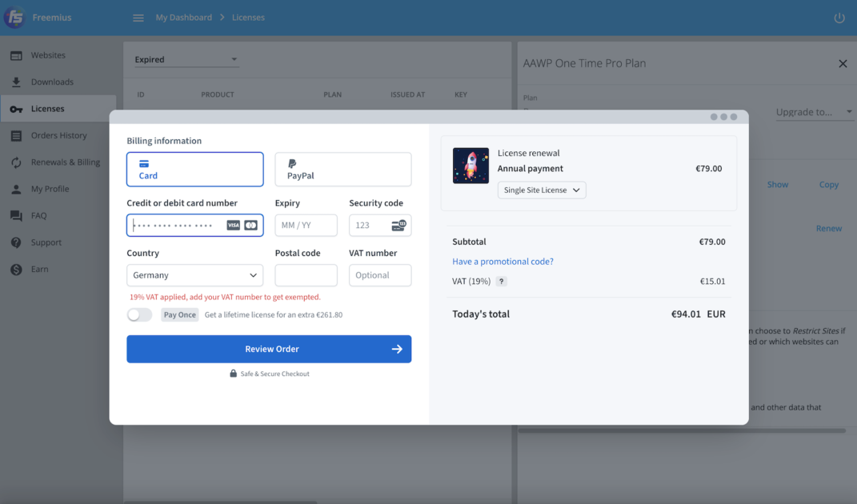Click the Websites sidebar icon
The image size is (857, 504).
(x=16, y=55)
